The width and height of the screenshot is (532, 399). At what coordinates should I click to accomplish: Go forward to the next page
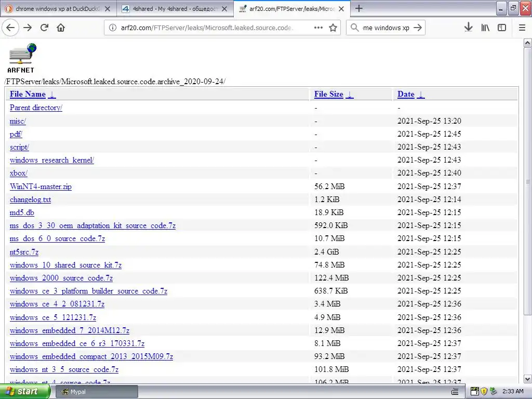pos(28,28)
